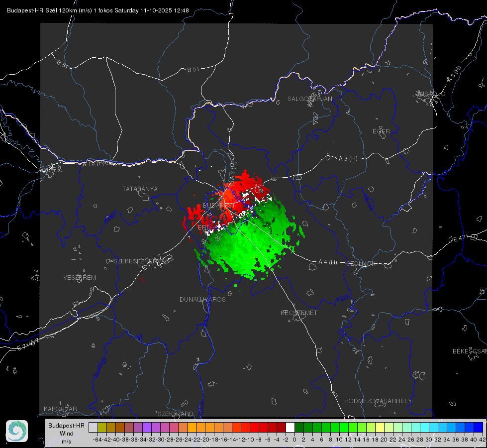
Task: Click the SZÉKESFEHÉRVÁR city label
Action: click(142, 261)
